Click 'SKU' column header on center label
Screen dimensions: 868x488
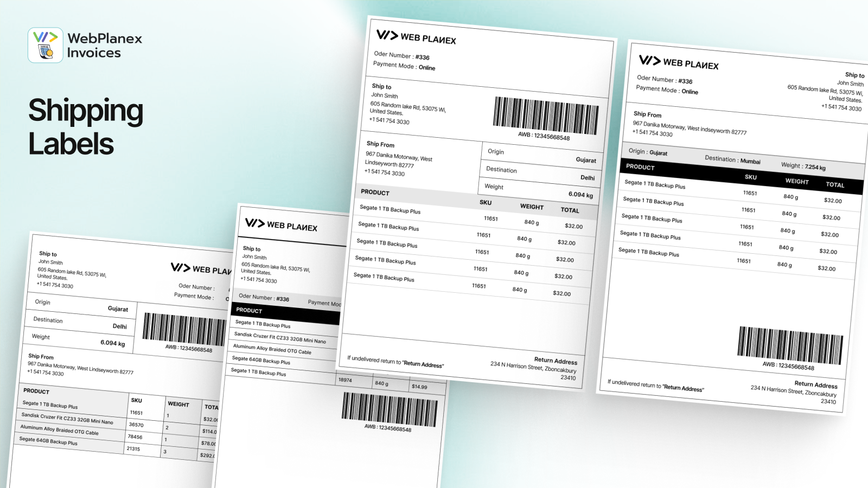(486, 202)
